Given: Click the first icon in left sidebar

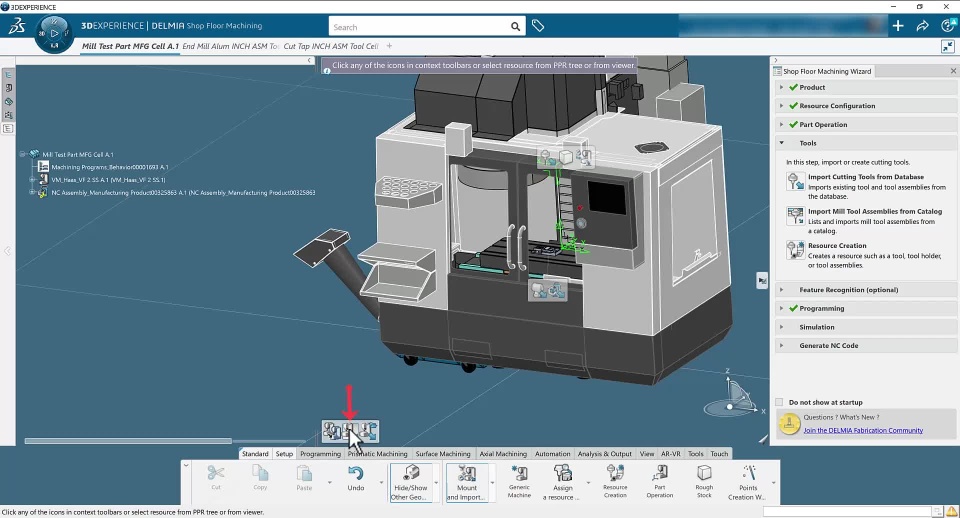Looking at the screenshot, I should click(8, 75).
